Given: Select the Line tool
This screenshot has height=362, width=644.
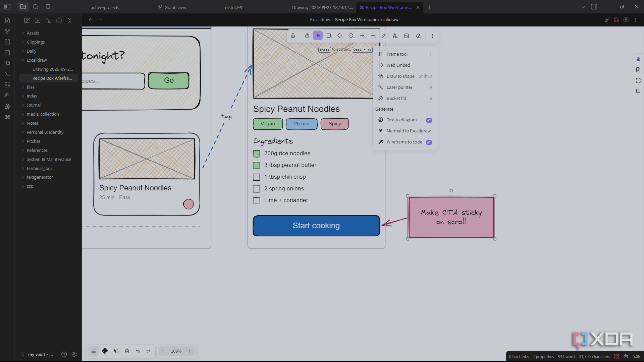Looking at the screenshot, I should click(373, 36).
